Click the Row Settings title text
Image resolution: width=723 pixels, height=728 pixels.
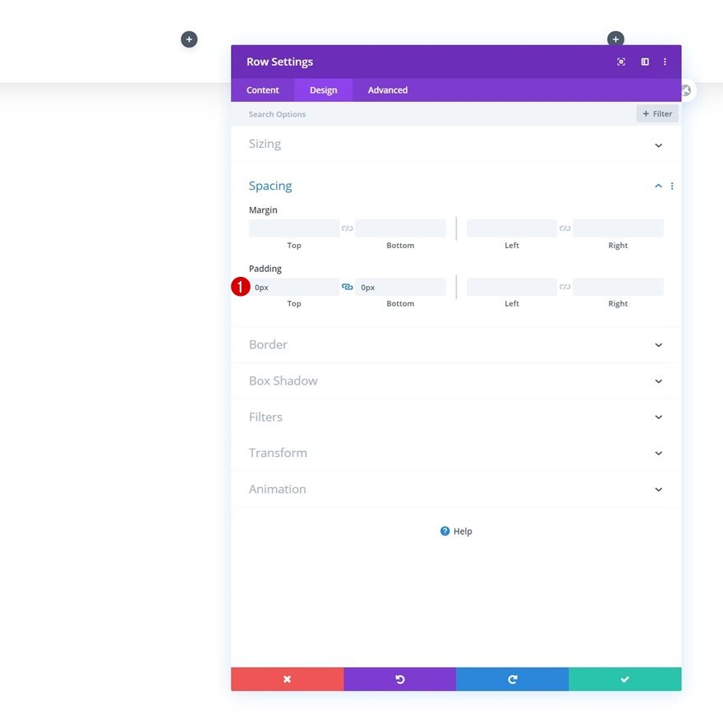pyautogui.click(x=279, y=62)
